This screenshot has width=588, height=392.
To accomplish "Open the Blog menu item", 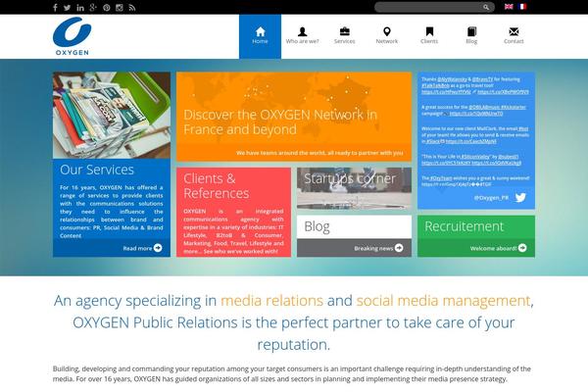I will point(471,36).
